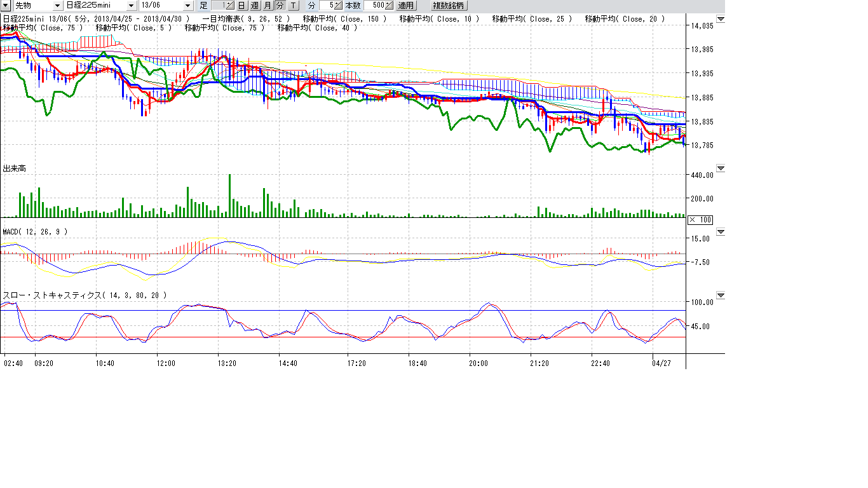Viewport: 868px width, 488px height.
Task: Click the ×100 volume scale label
Action: [700, 220]
